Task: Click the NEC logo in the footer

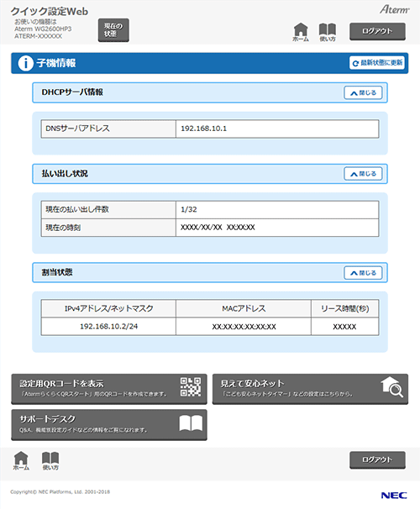Action: click(x=394, y=496)
